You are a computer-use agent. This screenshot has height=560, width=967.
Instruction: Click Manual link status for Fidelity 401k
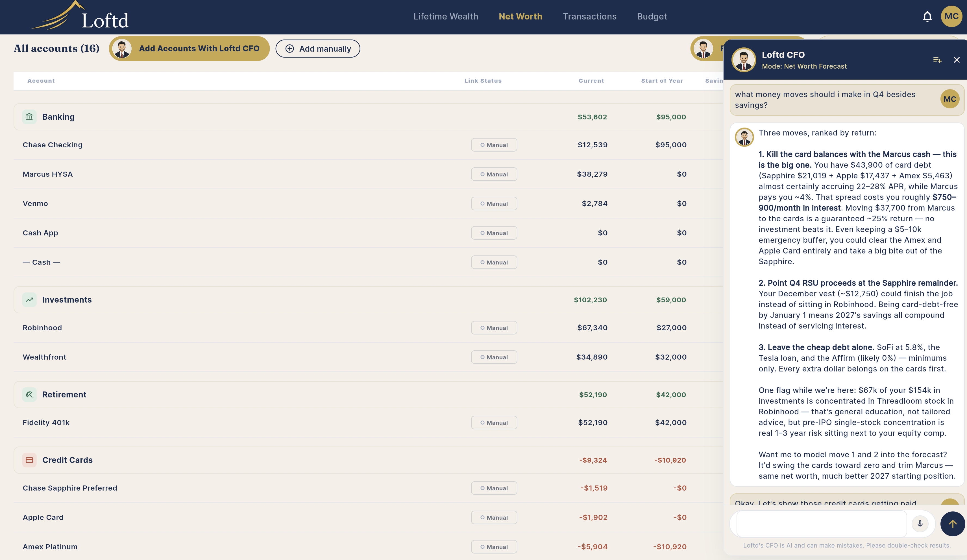[494, 423]
